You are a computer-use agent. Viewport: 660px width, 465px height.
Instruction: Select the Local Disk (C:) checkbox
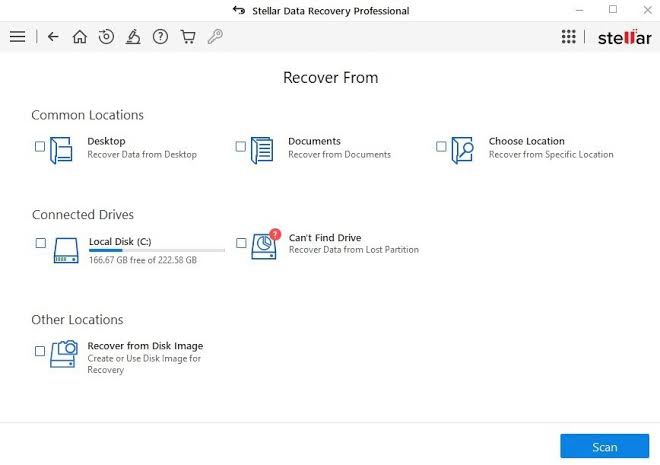click(x=41, y=243)
